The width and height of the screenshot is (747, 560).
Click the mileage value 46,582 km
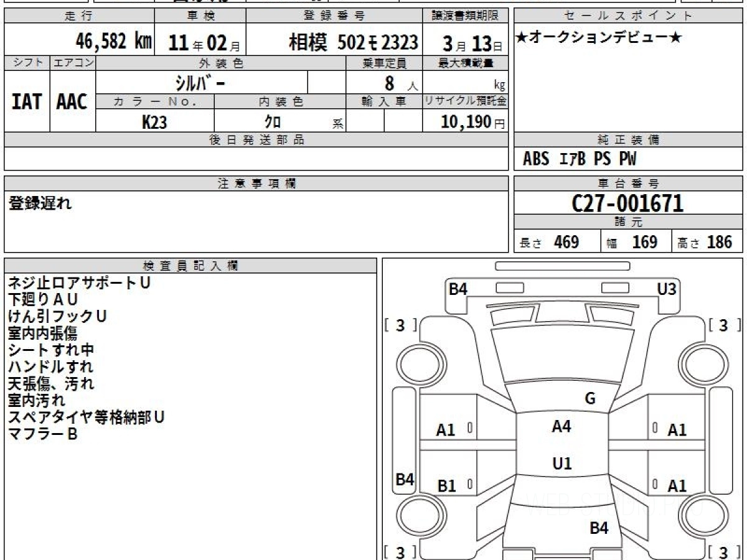tap(113, 42)
